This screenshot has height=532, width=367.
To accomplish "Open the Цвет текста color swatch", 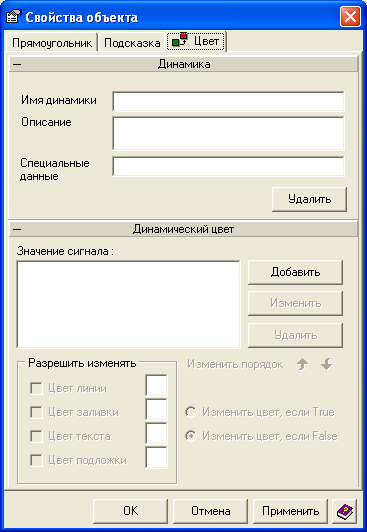I will [156, 434].
